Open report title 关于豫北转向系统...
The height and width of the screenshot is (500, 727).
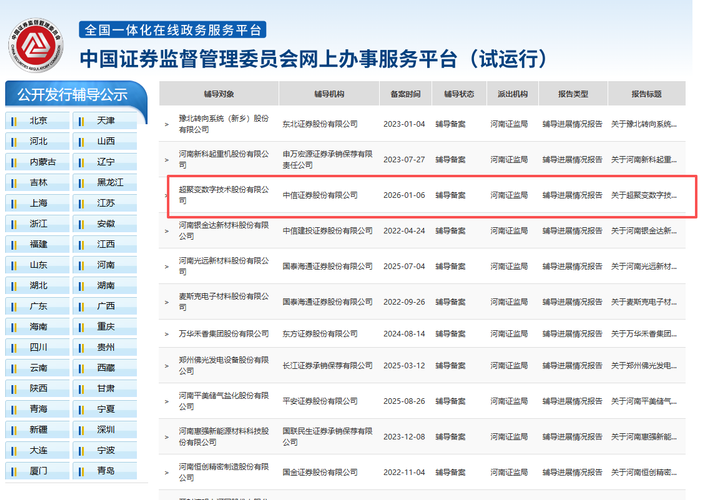(644, 124)
